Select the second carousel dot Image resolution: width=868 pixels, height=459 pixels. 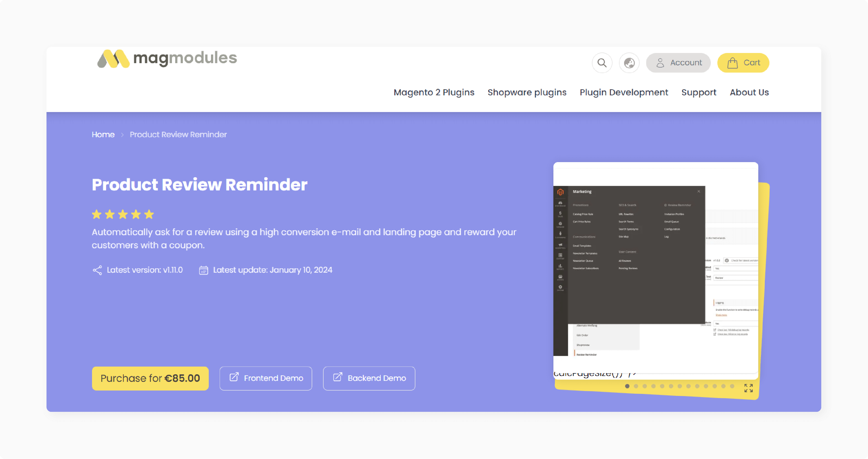(x=636, y=386)
